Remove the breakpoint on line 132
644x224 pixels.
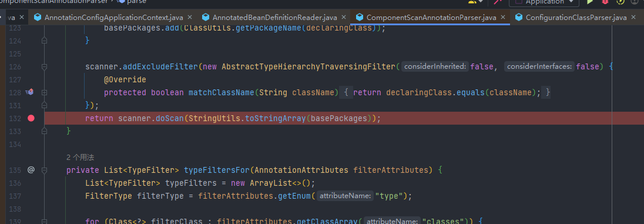(x=31, y=118)
